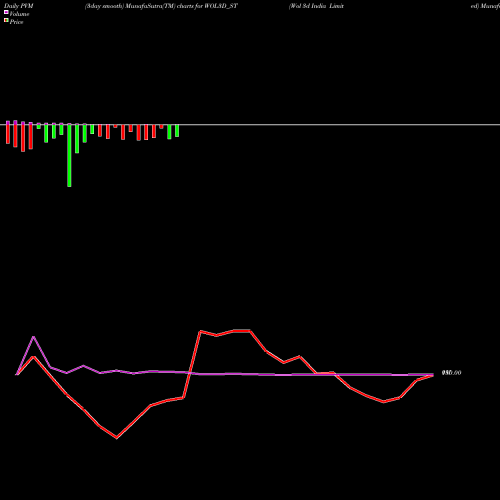Image resolution: width=500 pixels, height=500 pixels.
Task: Click the Price legend color swatch
Action: [6, 21]
